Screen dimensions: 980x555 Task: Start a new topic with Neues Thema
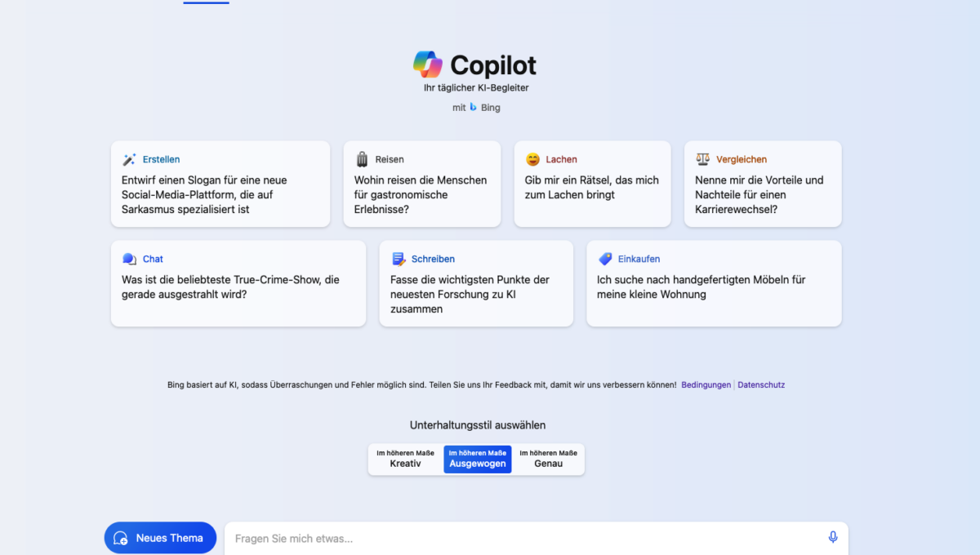pyautogui.click(x=160, y=538)
